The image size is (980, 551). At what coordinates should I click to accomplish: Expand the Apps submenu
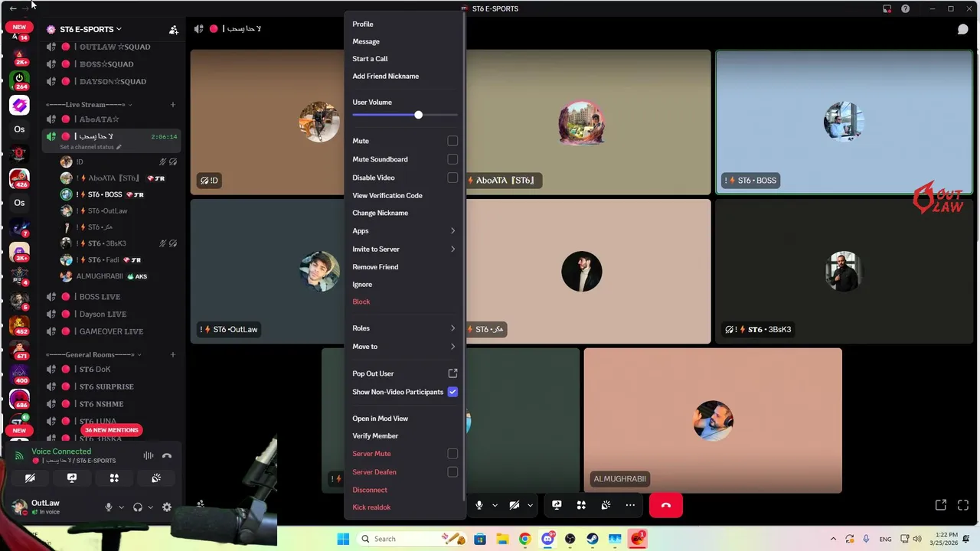(x=404, y=230)
